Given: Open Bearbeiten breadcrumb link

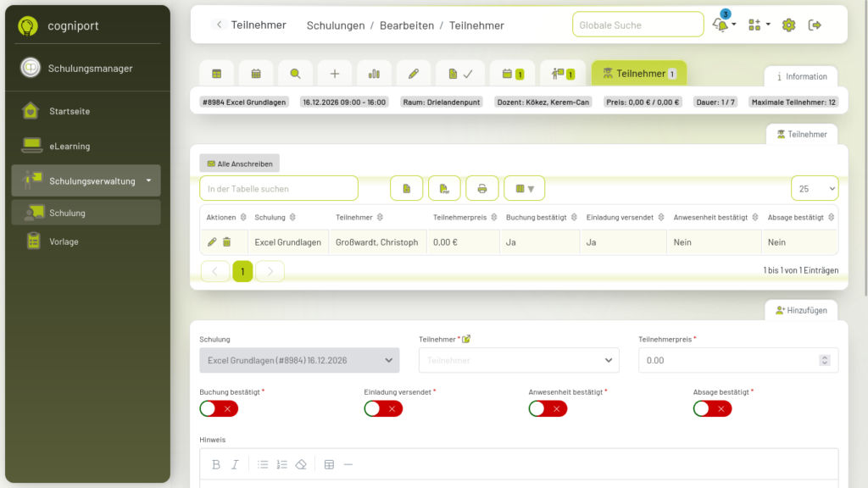Looking at the screenshot, I should pyautogui.click(x=407, y=25).
